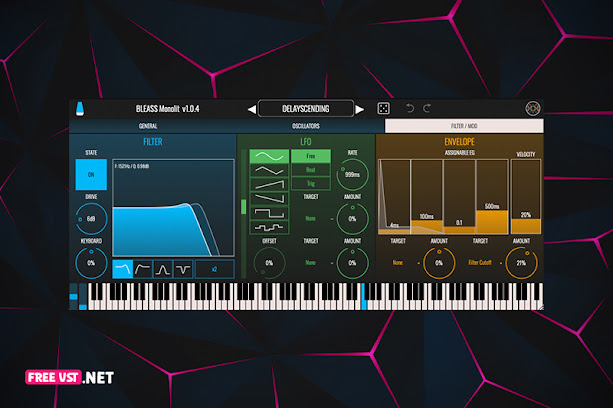Viewport: 613px width, 408px height.
Task: Open the first LFO Target dropdown
Action: click(x=311, y=218)
